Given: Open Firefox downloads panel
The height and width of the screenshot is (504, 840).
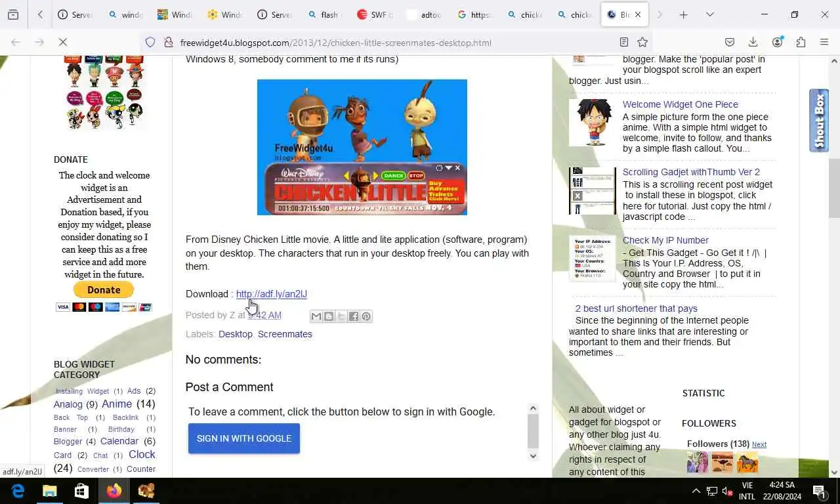Looking at the screenshot, I should [x=753, y=42].
